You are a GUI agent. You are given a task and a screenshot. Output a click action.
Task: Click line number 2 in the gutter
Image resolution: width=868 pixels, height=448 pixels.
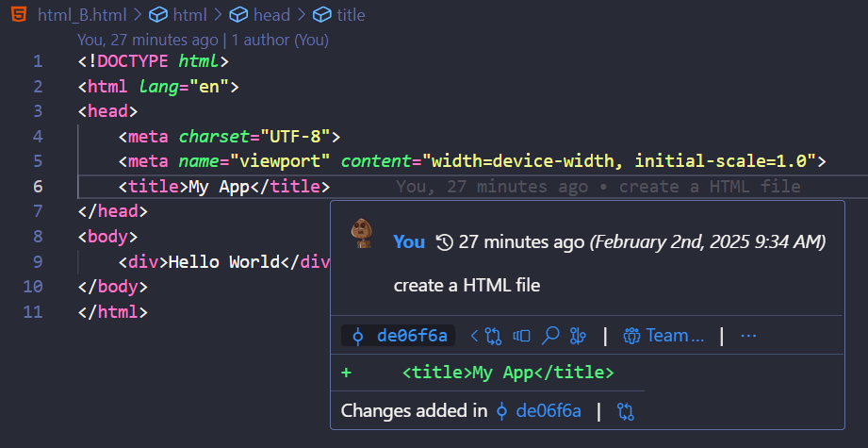[37, 87]
